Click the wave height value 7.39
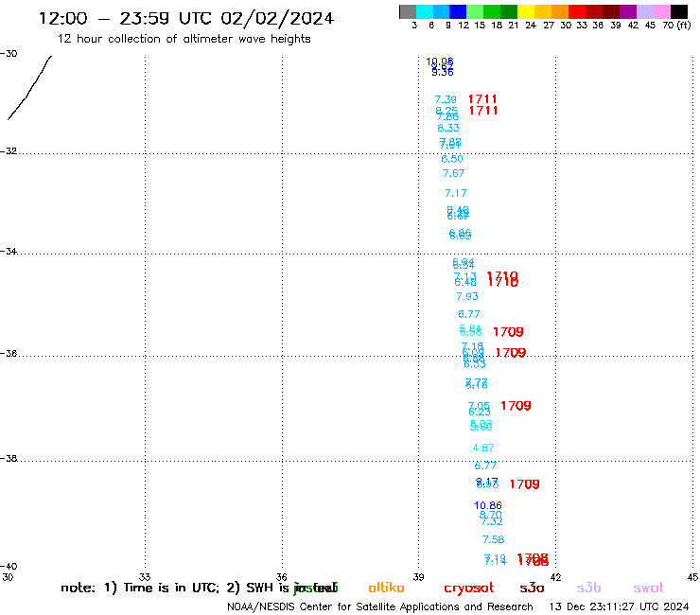700x615 pixels. pos(446,99)
